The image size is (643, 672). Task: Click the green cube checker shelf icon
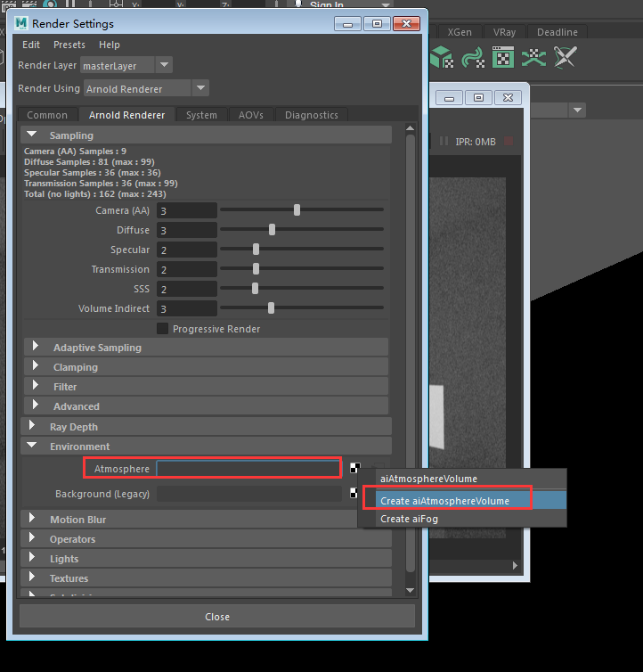[x=441, y=57]
